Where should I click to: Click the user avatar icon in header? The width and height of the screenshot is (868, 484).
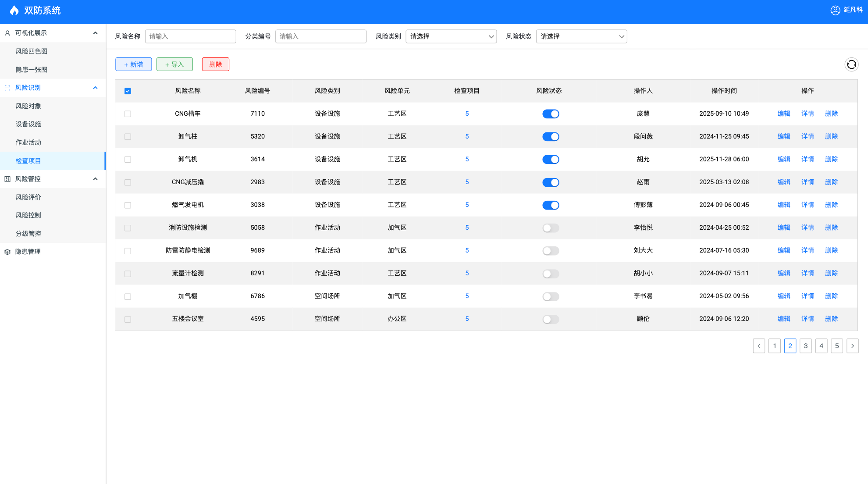pyautogui.click(x=835, y=10)
